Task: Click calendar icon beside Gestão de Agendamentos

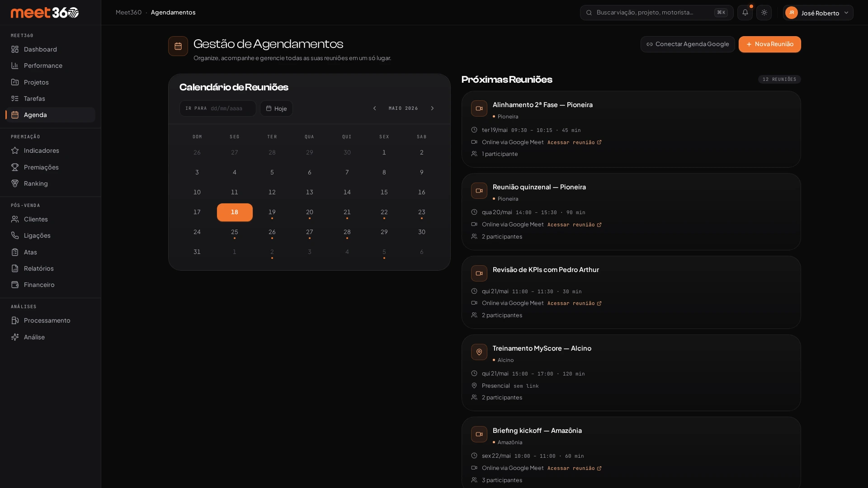Action: tap(178, 46)
